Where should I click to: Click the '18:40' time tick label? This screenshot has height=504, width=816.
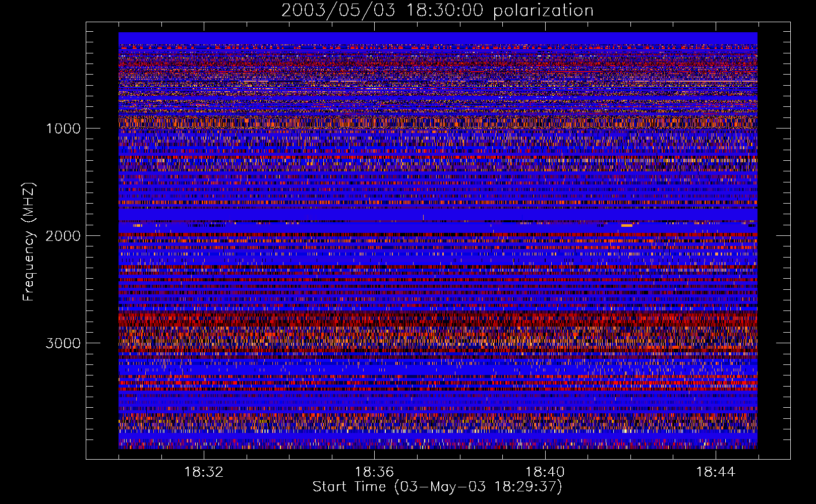pyautogui.click(x=545, y=472)
